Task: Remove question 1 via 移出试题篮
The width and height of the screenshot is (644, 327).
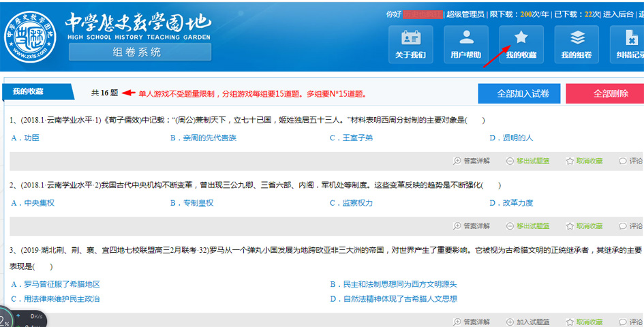Action: pyautogui.click(x=528, y=161)
